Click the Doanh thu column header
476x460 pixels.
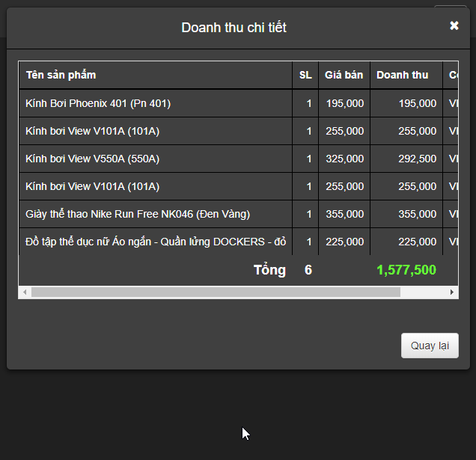coord(403,75)
